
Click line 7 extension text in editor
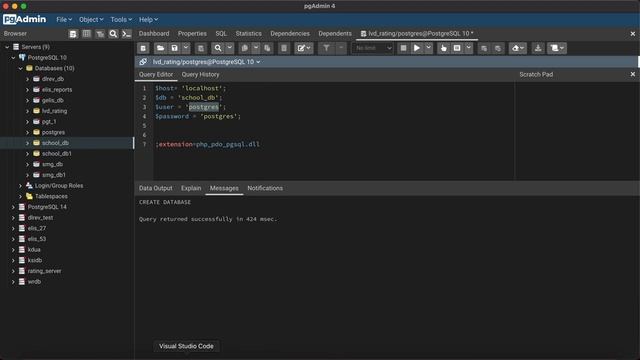[207, 144]
